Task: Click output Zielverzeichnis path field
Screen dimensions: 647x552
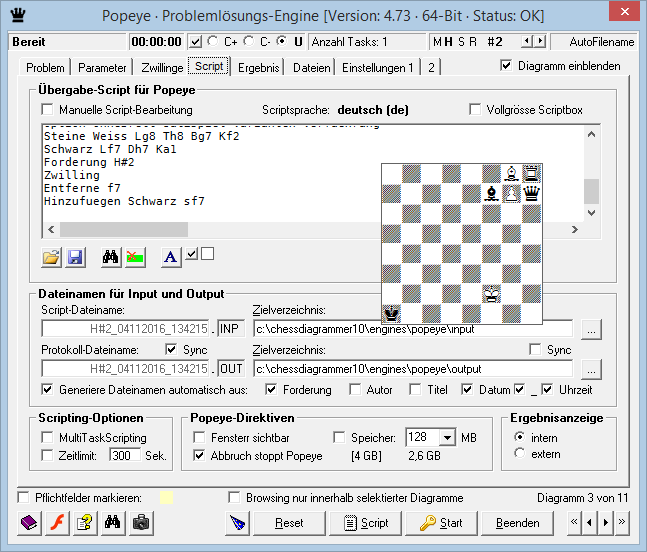Action: click(x=413, y=369)
